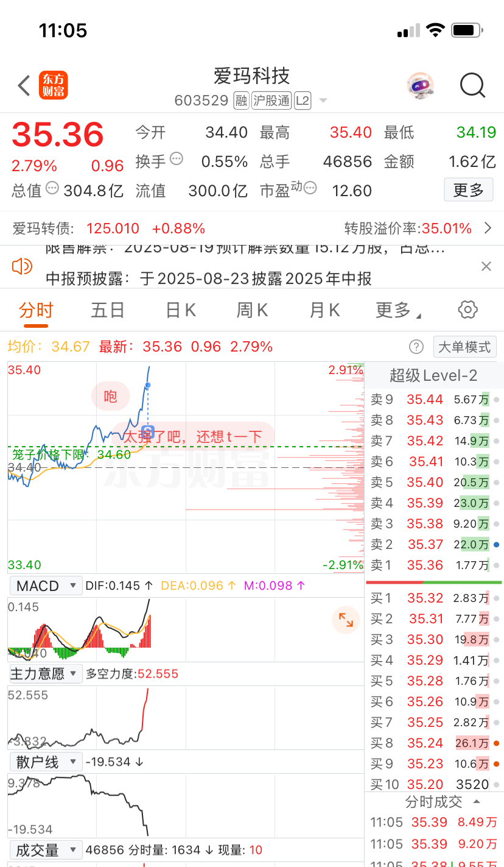Select 卖1 price 35.36 row
Screen dimensions: 504x867
pos(435,565)
